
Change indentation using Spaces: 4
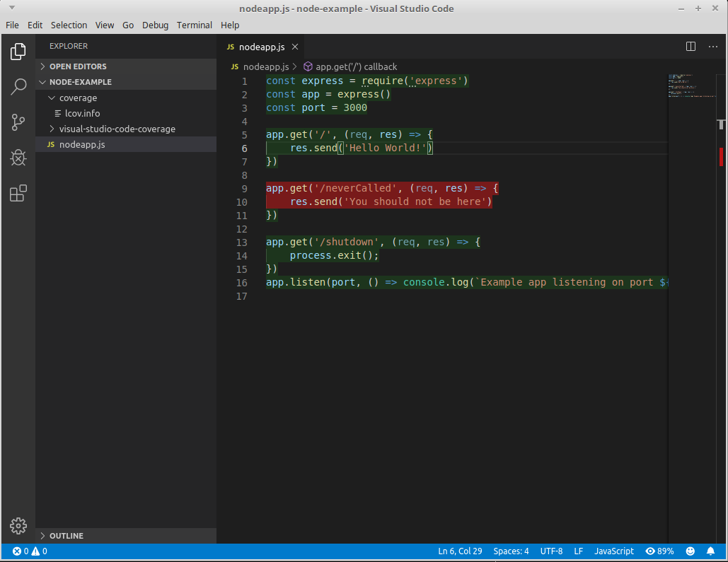[511, 551]
